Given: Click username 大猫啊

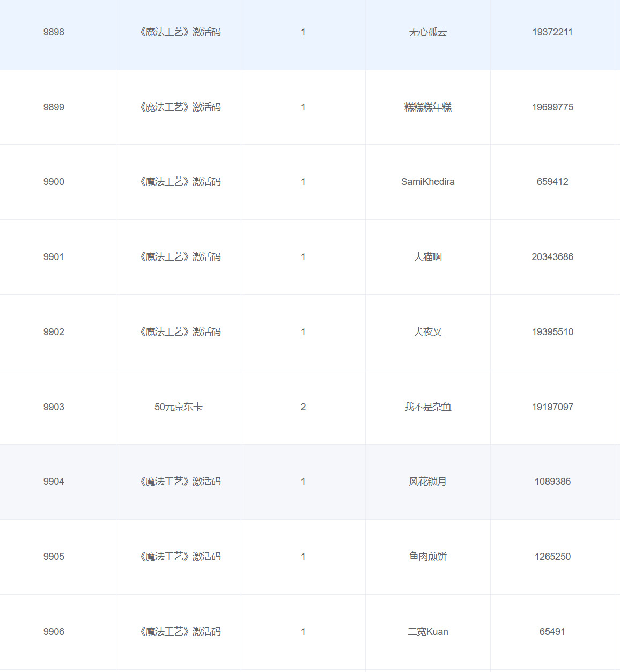Looking at the screenshot, I should pyautogui.click(x=427, y=257).
